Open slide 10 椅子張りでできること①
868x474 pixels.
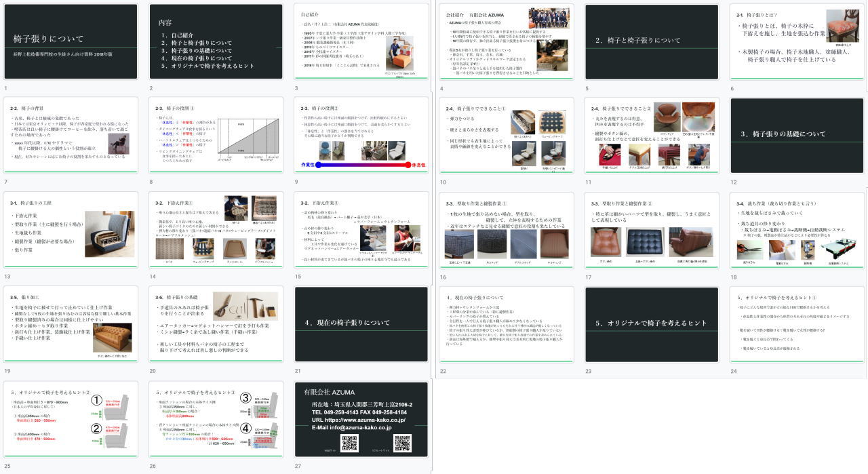point(507,136)
